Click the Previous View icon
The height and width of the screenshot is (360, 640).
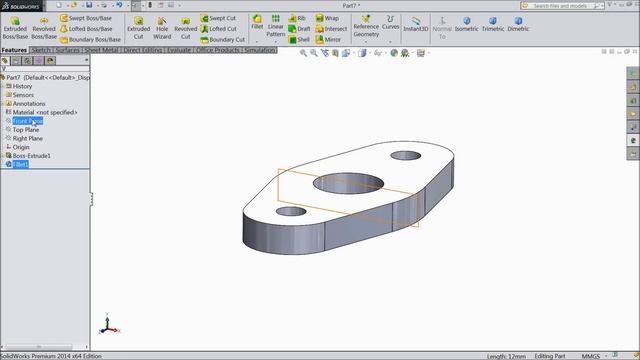tap(324, 53)
